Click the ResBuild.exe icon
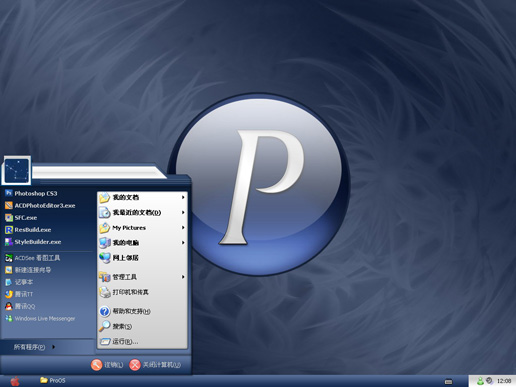Viewport: 516px width, 387px height. click(x=9, y=230)
